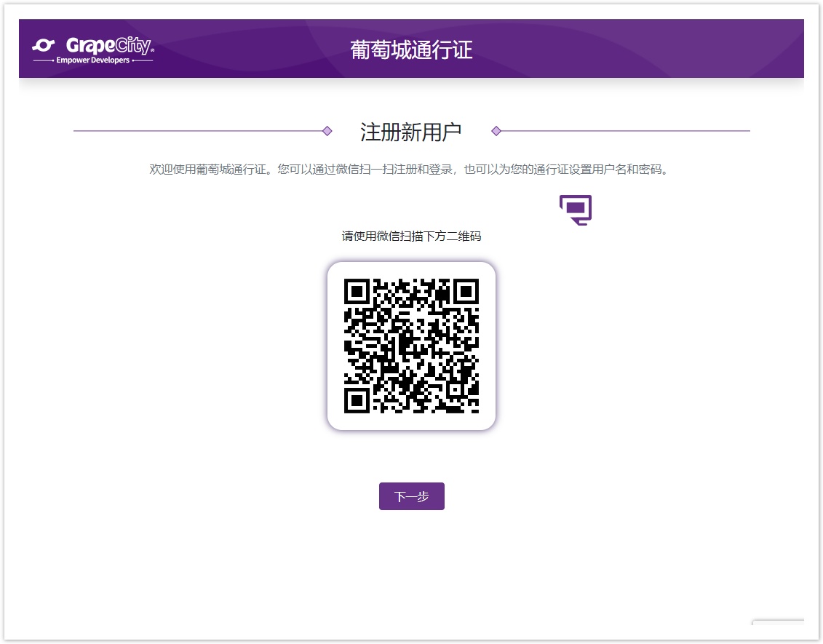
Task: Click the 请使用微信扫描下方二维码 instruction text
Action: coord(411,236)
